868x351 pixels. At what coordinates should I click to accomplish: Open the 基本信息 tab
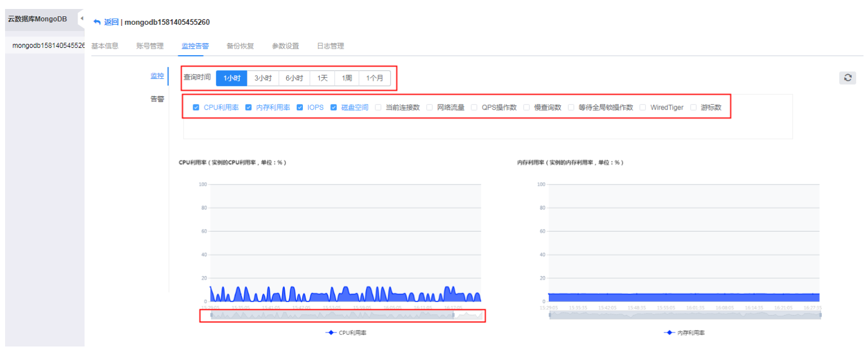coord(105,46)
